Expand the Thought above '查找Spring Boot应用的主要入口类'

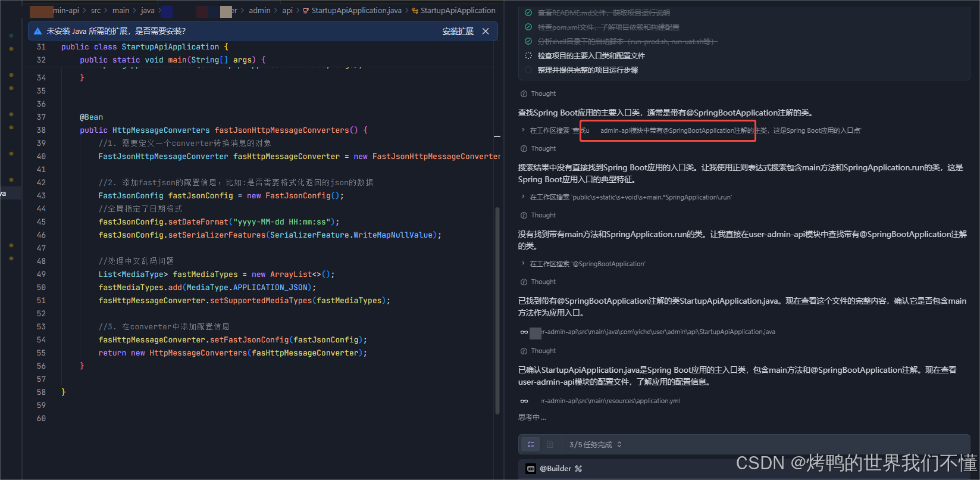click(538, 93)
